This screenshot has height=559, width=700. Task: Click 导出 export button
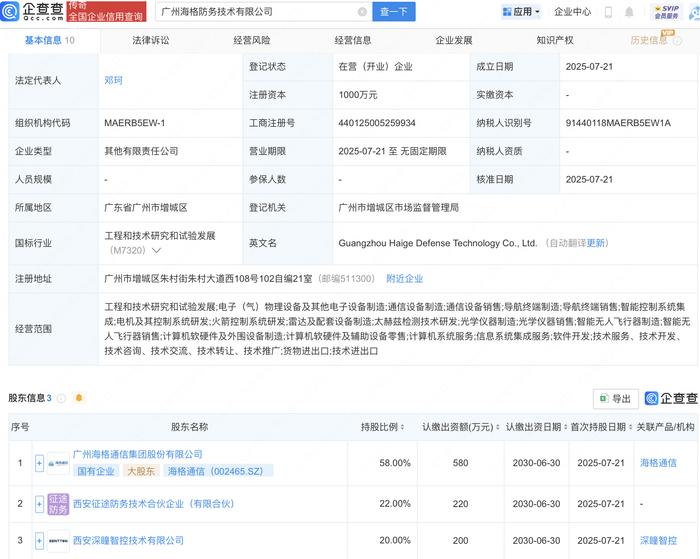coord(616,399)
